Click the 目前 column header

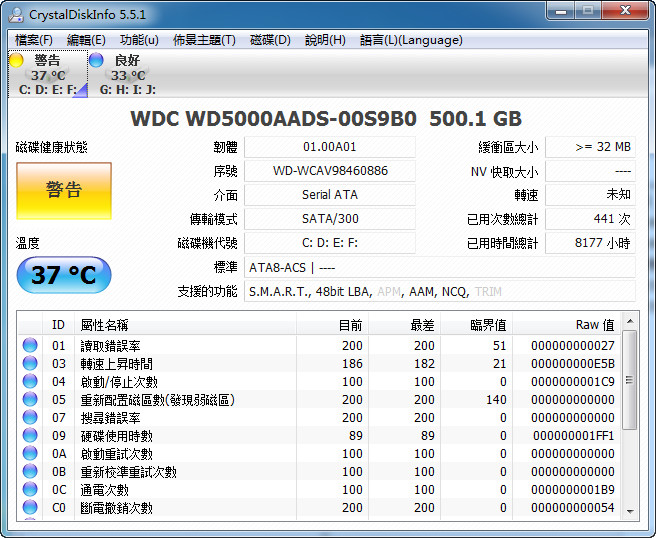[x=333, y=325]
